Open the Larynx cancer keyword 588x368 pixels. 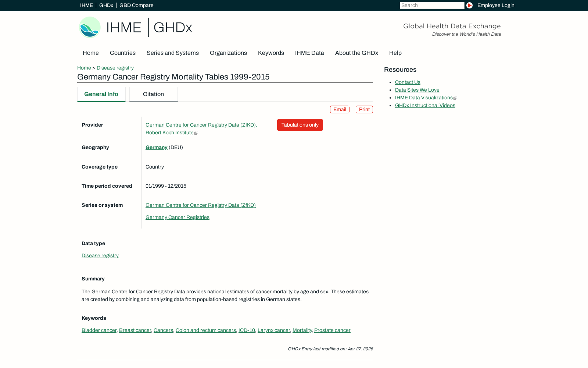pos(274,330)
